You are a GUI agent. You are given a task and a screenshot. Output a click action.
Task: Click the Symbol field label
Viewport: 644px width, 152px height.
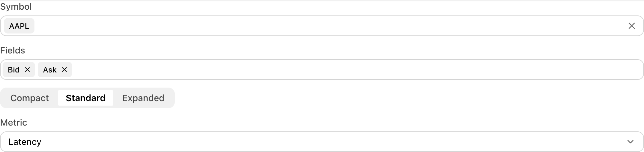(16, 6)
